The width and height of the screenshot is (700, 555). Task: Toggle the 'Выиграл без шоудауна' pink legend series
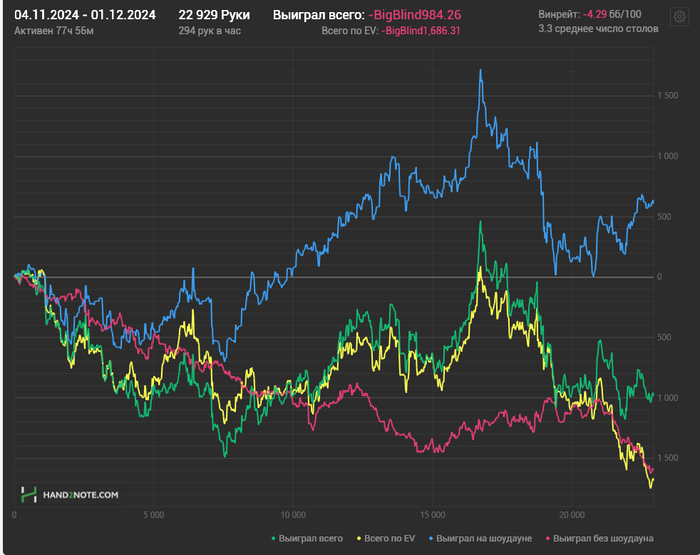(600, 538)
